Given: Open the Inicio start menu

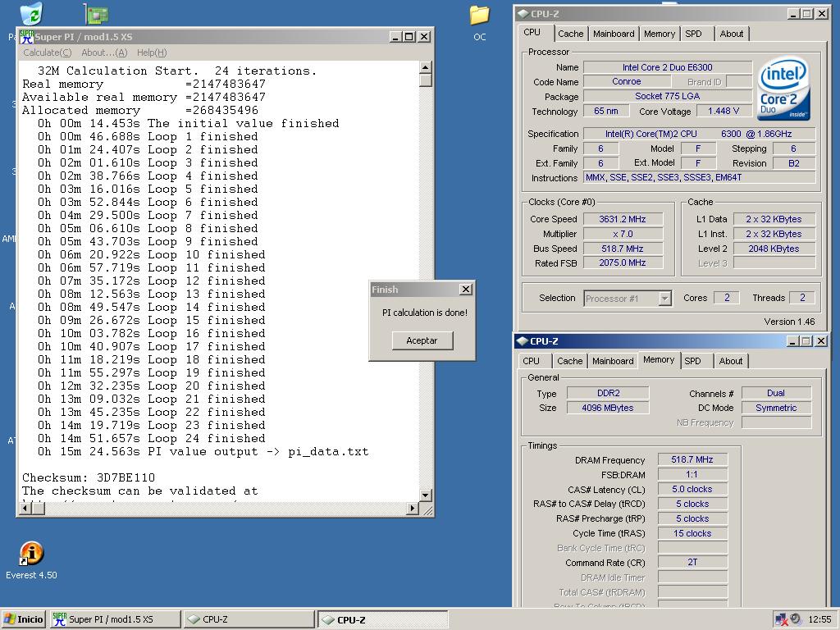Looking at the screenshot, I should pyautogui.click(x=23, y=619).
